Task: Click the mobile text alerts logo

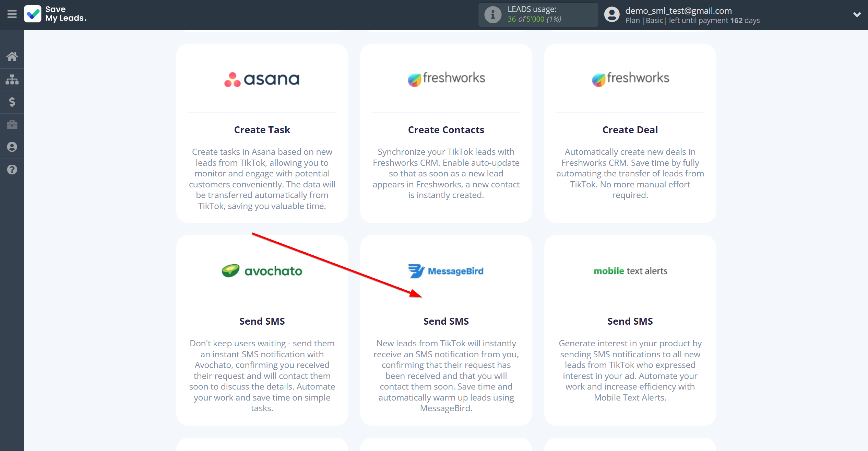Action: point(630,271)
